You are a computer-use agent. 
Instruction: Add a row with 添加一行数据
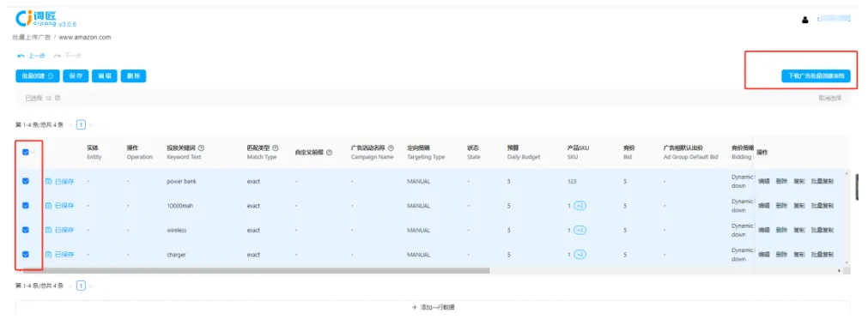(x=433, y=307)
